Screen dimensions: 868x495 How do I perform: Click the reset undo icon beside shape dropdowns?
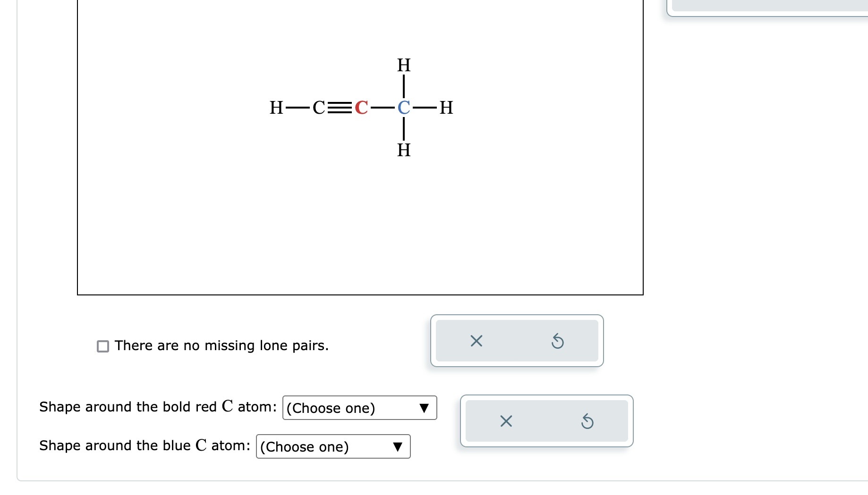pos(588,421)
